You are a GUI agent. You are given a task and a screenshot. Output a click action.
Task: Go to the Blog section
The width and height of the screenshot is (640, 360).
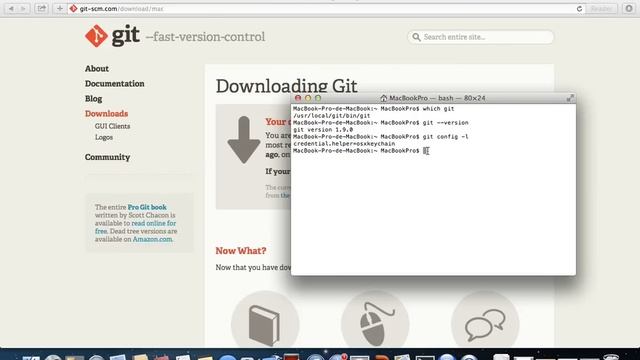point(93,99)
